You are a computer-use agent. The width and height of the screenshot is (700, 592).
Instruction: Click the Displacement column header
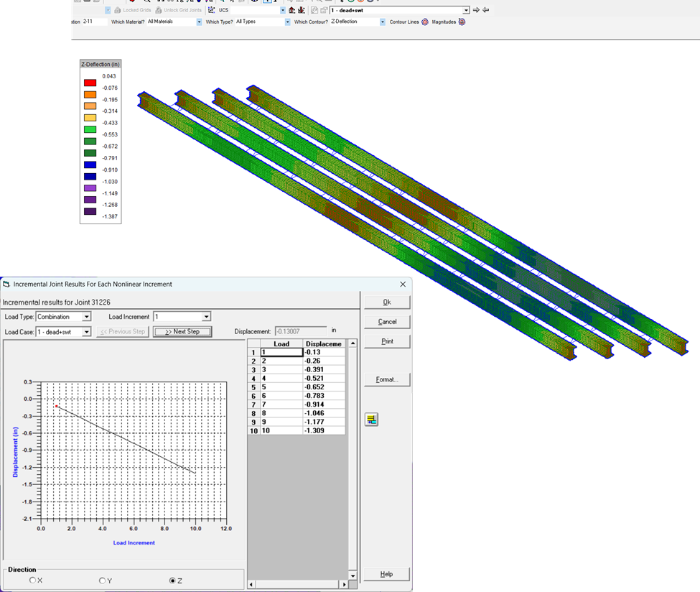tap(324, 343)
